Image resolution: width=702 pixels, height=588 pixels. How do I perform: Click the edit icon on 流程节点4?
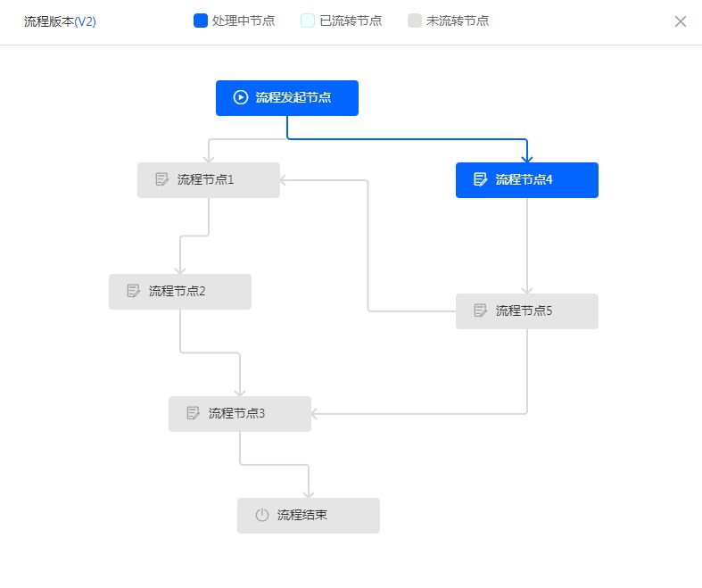480,179
